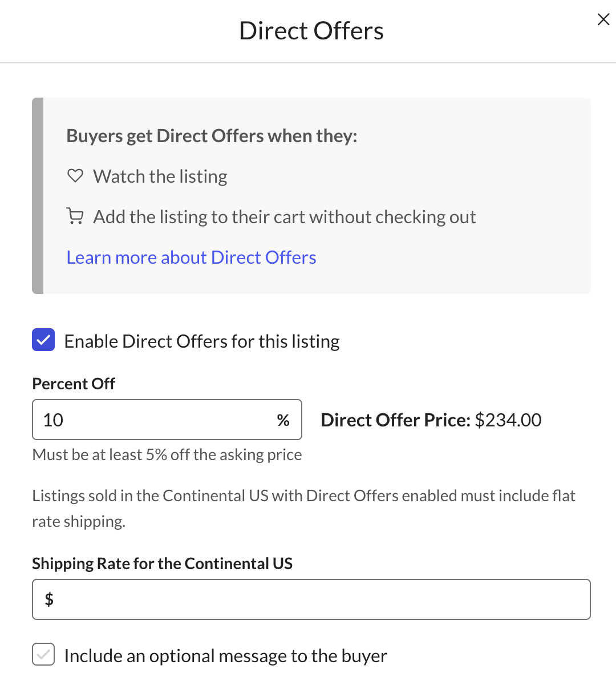
Task: Click the shopping cart icon
Action: coord(75,216)
